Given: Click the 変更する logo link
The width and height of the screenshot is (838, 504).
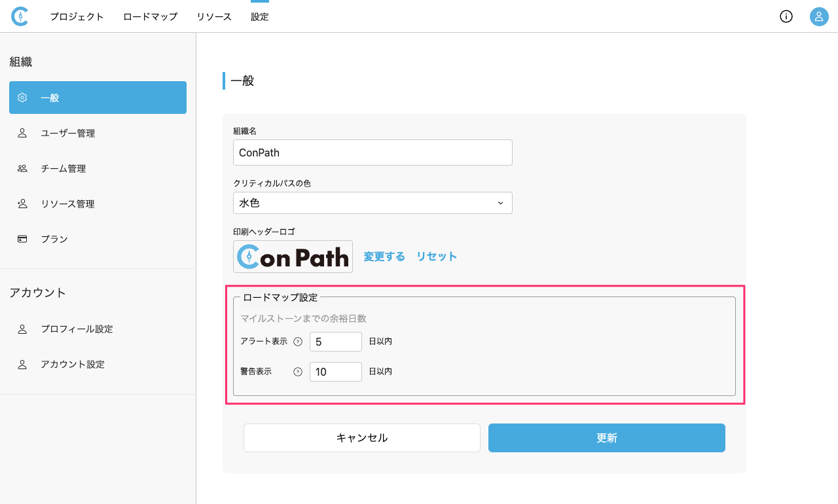Looking at the screenshot, I should click(384, 257).
